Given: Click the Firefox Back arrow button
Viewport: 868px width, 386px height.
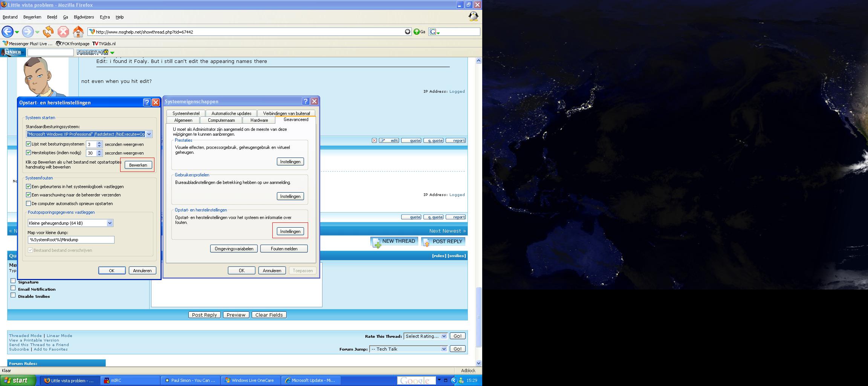Looking at the screenshot, I should click(8, 32).
